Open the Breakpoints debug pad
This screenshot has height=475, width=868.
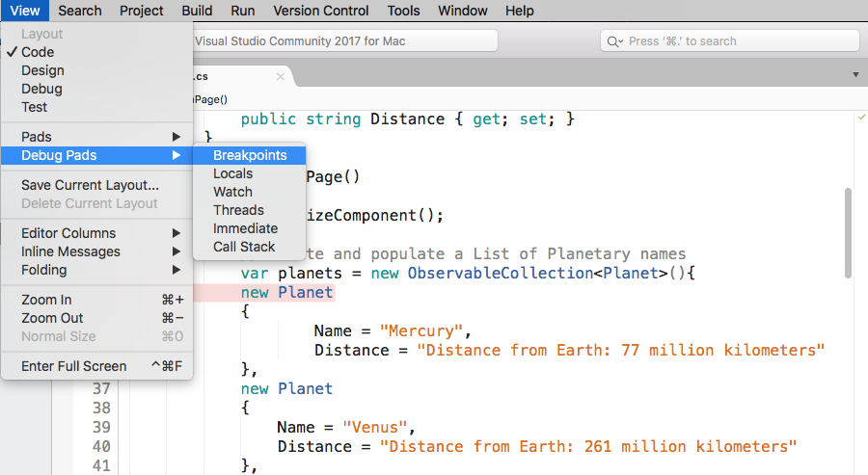coord(250,155)
